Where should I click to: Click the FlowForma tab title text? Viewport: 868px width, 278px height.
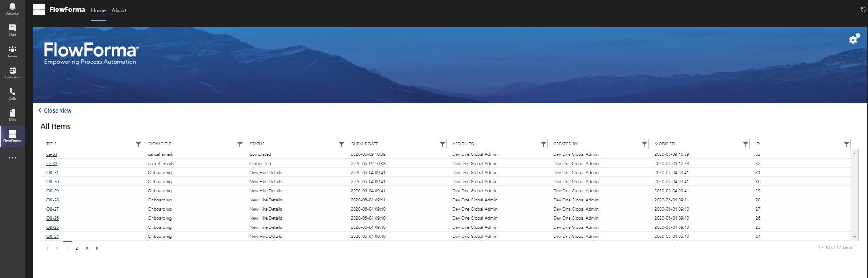pyautogui.click(x=67, y=10)
